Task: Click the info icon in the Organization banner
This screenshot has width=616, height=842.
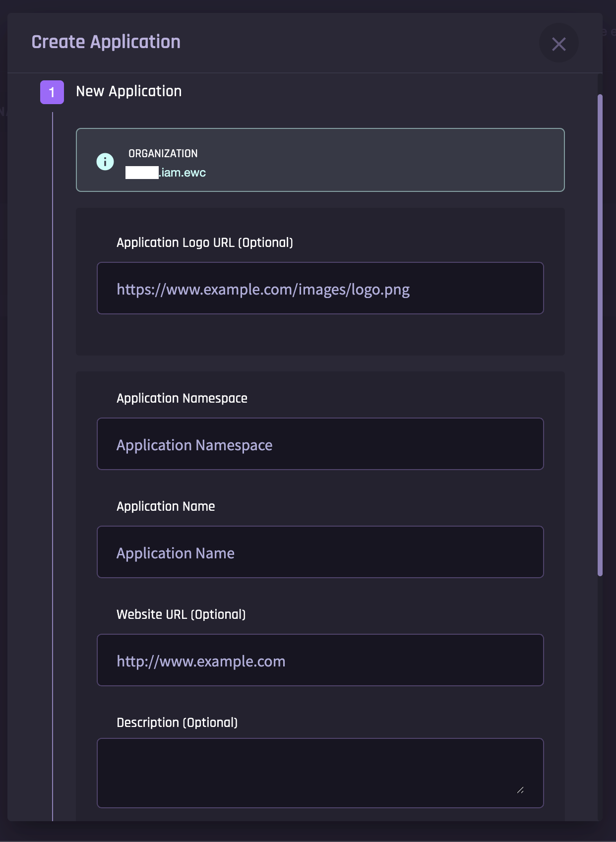Action: 105,162
